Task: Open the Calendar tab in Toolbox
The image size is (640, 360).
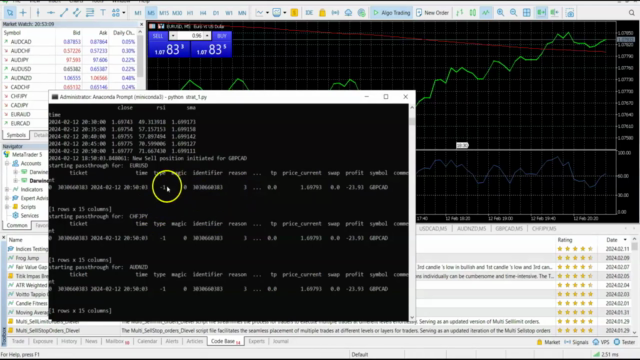Action: pos(147,341)
